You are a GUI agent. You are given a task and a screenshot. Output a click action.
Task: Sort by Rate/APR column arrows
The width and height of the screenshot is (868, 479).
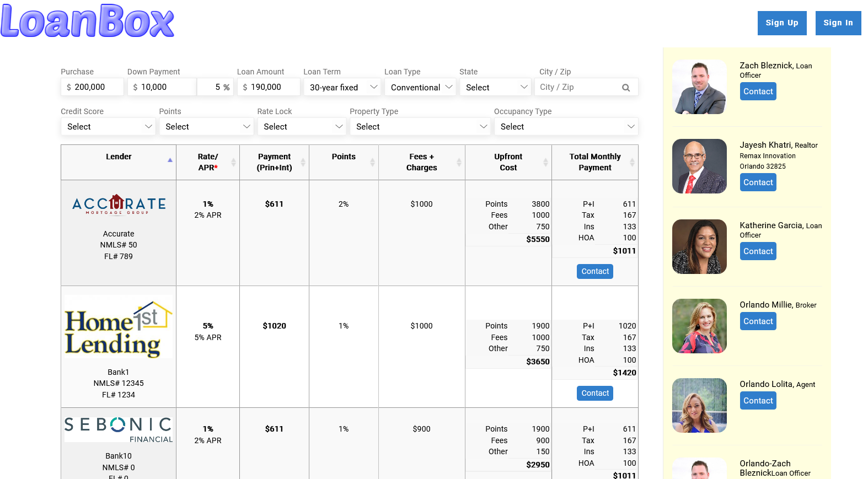coord(233,162)
